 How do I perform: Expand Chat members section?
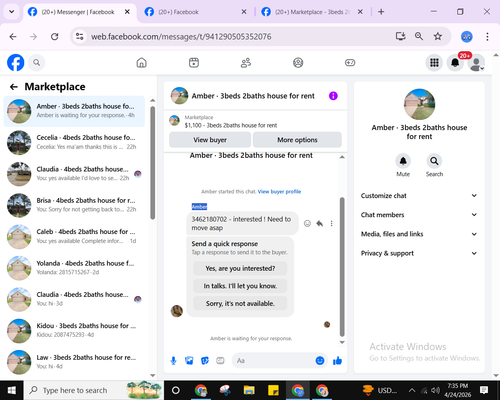[x=419, y=215]
